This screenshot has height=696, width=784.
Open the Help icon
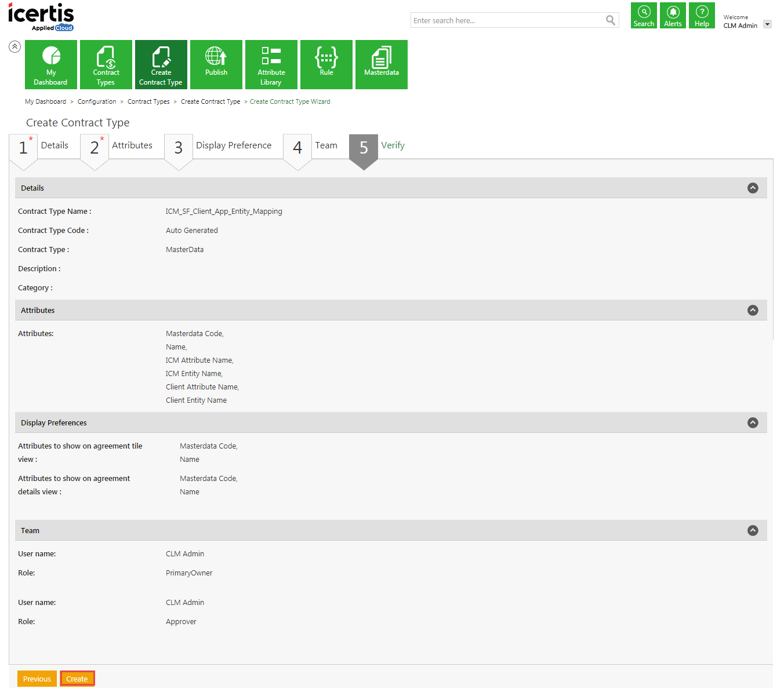click(x=702, y=16)
